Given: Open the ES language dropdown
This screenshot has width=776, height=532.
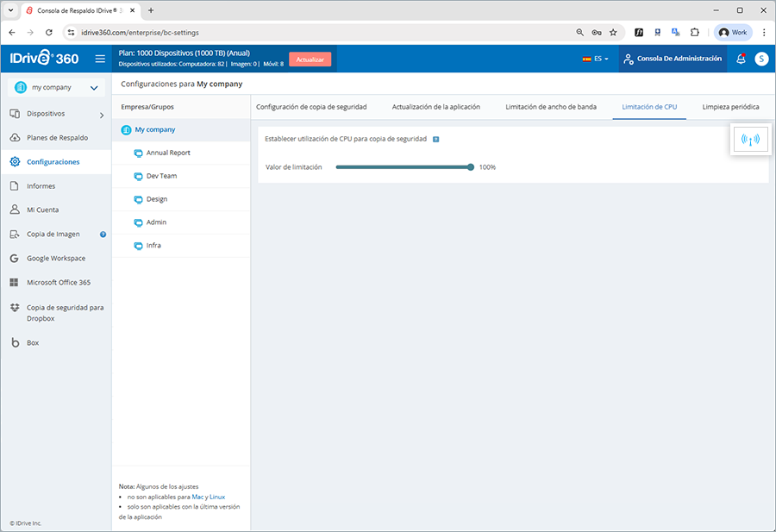Looking at the screenshot, I should (596, 59).
